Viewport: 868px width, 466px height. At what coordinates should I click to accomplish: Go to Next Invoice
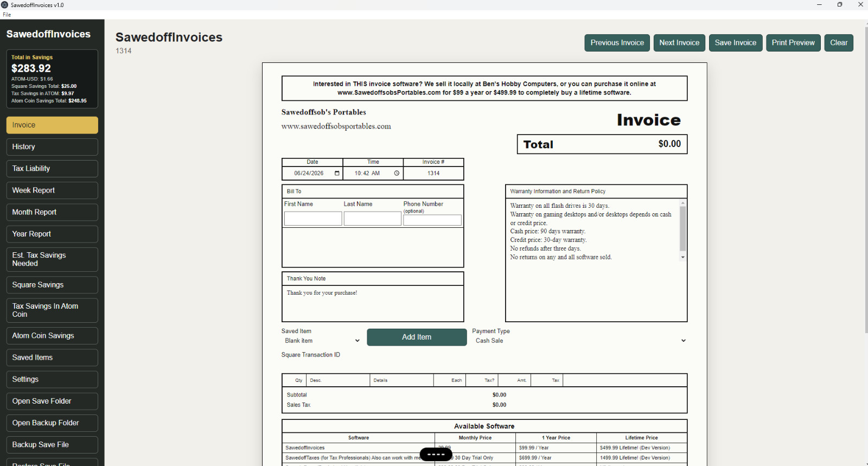pyautogui.click(x=679, y=43)
